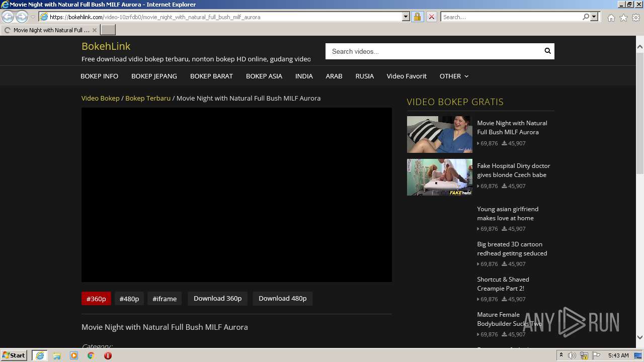Expand the OTHER dropdown menu
This screenshot has height=362, width=644.
pyautogui.click(x=454, y=76)
